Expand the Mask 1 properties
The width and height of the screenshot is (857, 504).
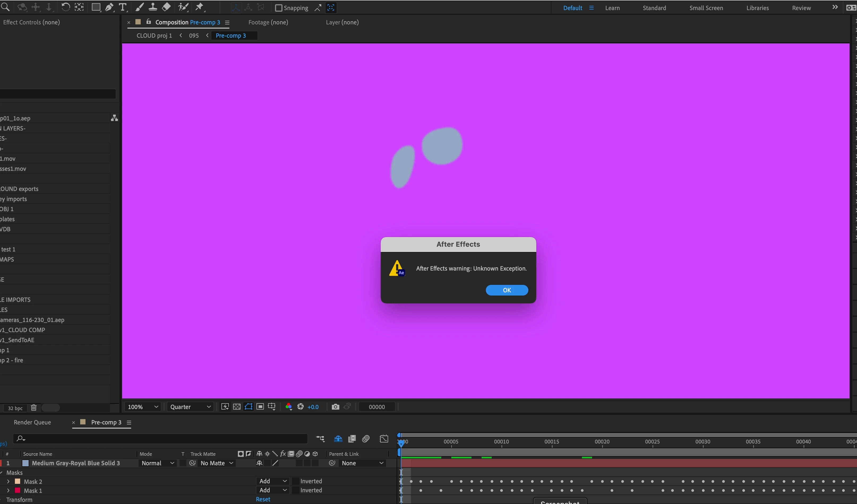(8, 490)
